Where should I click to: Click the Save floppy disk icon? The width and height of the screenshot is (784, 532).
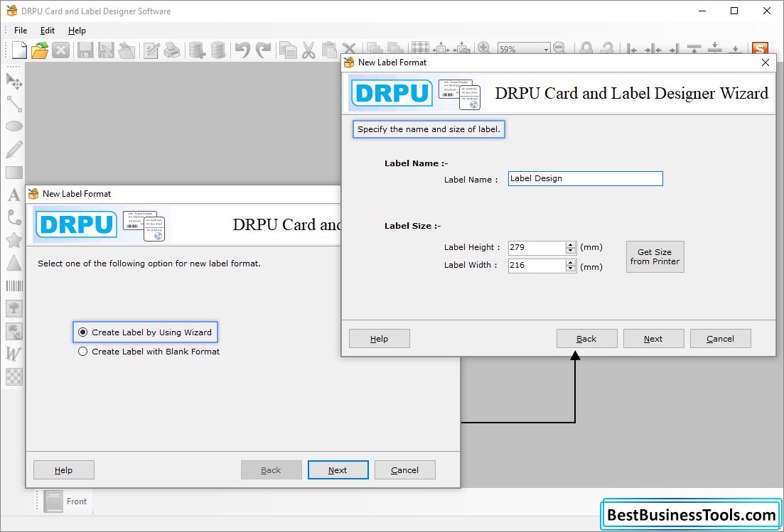click(85, 50)
